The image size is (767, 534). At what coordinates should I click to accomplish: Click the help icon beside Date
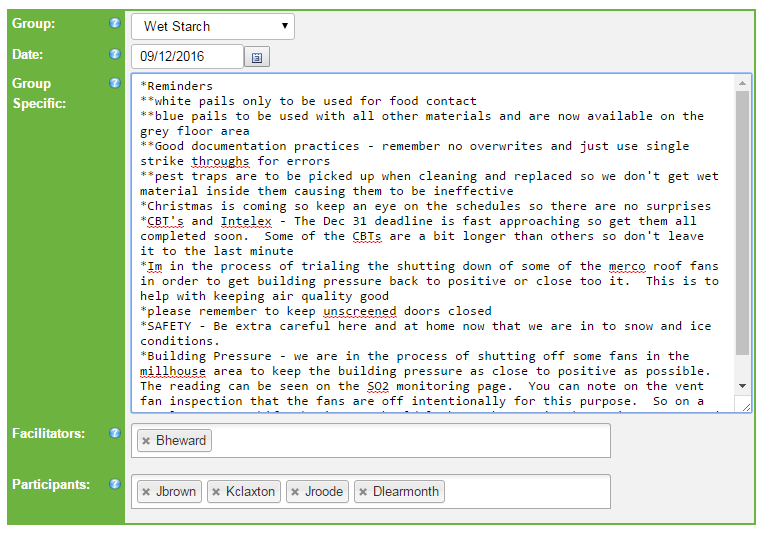click(x=115, y=54)
